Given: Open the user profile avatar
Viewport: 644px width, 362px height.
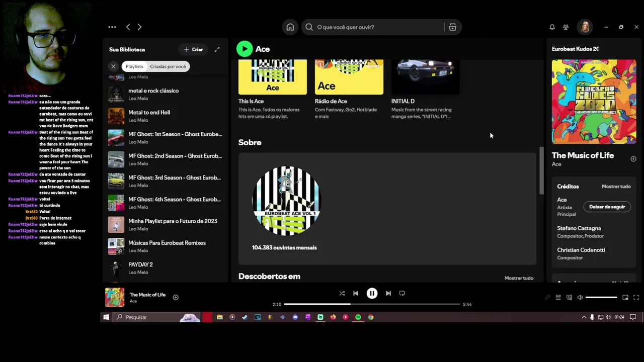Looking at the screenshot, I should pyautogui.click(x=585, y=27).
